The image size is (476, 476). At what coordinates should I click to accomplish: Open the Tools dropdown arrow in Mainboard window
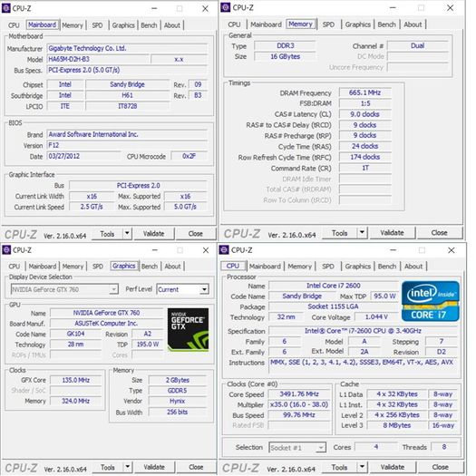(127, 233)
